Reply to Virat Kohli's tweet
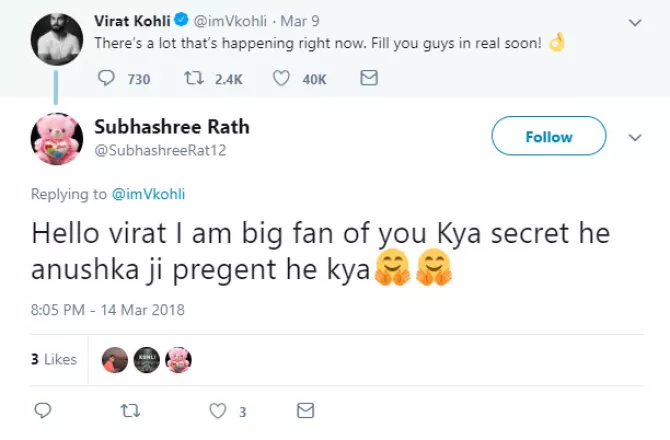The width and height of the screenshot is (670, 440). (x=107, y=79)
